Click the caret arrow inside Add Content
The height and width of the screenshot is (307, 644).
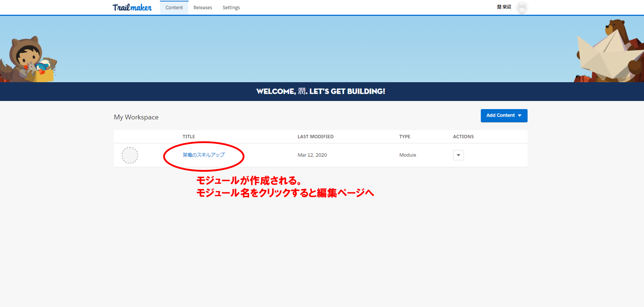click(520, 115)
